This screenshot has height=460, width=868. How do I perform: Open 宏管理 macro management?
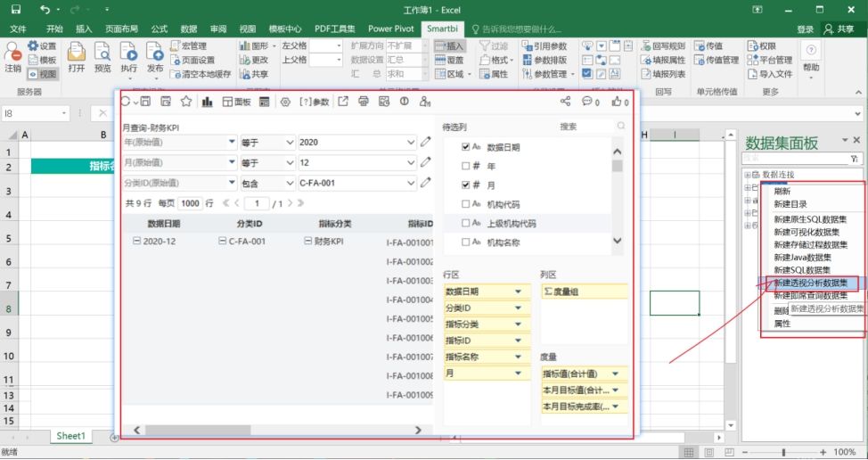click(x=188, y=46)
